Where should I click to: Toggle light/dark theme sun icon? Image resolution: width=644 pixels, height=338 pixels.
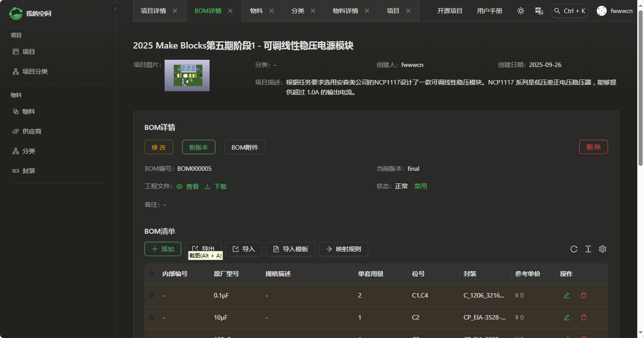point(521,11)
